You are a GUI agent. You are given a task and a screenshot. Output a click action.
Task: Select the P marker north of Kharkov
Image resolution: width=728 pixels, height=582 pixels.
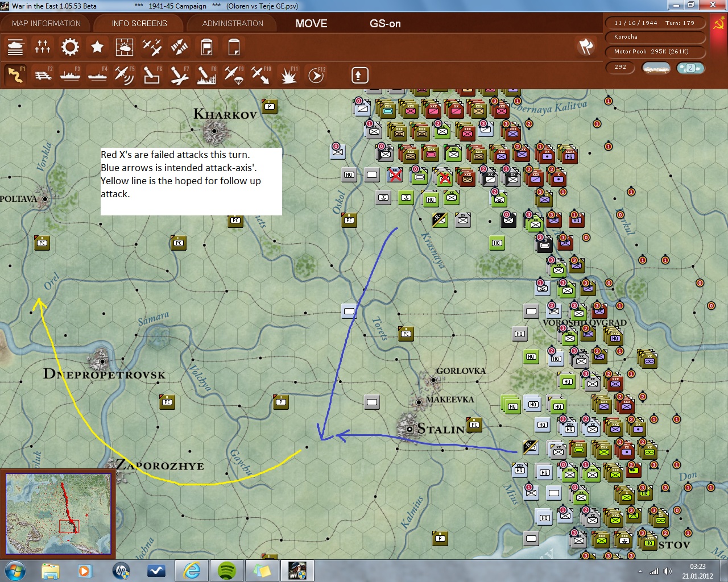point(270,106)
